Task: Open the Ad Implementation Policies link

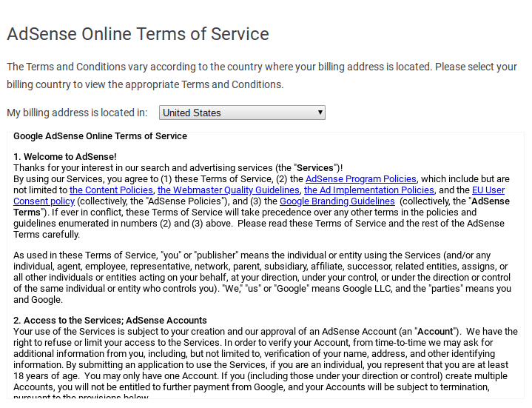Action: 368,190
